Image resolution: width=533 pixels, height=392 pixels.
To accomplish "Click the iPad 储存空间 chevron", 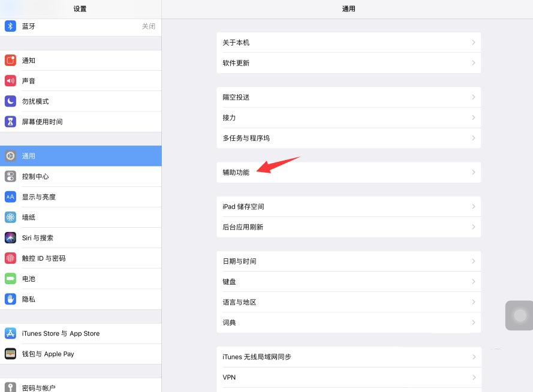I will coord(473,207).
